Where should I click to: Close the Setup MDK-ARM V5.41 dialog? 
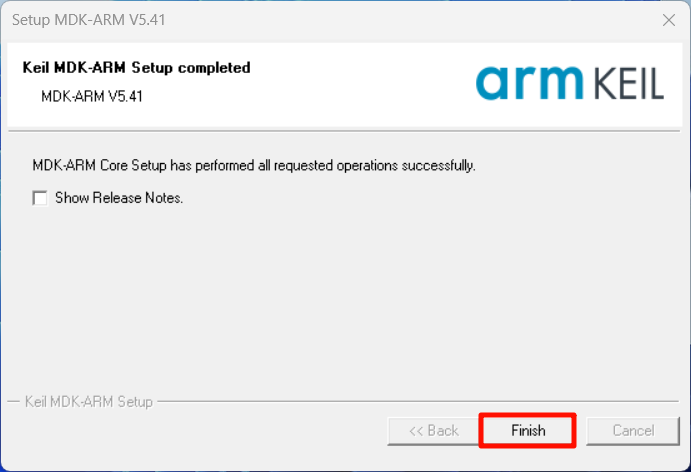(669, 20)
